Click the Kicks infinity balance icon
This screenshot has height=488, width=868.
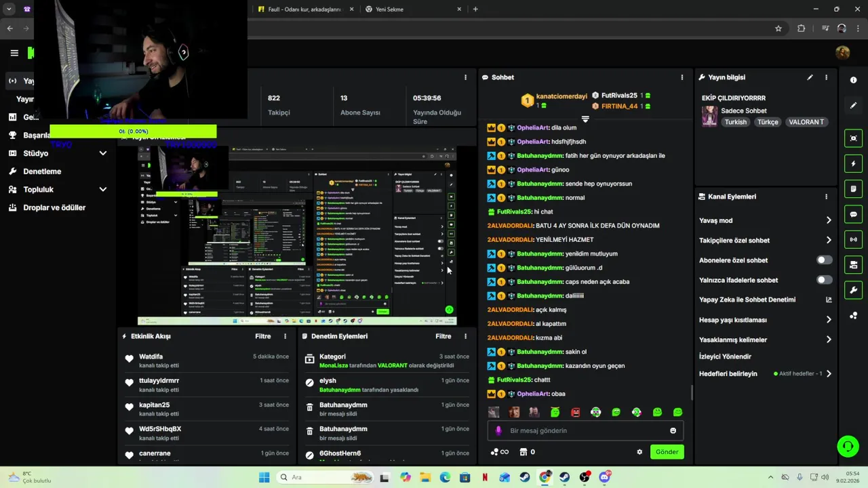pyautogui.click(x=499, y=452)
